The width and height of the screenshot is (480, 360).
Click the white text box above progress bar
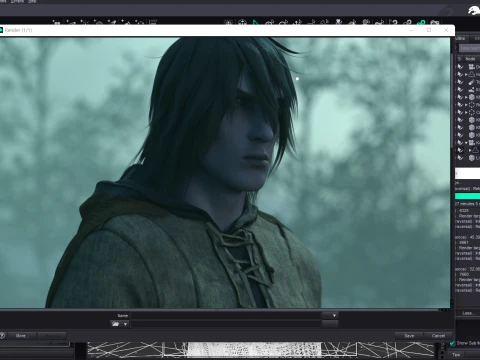pos(467,173)
